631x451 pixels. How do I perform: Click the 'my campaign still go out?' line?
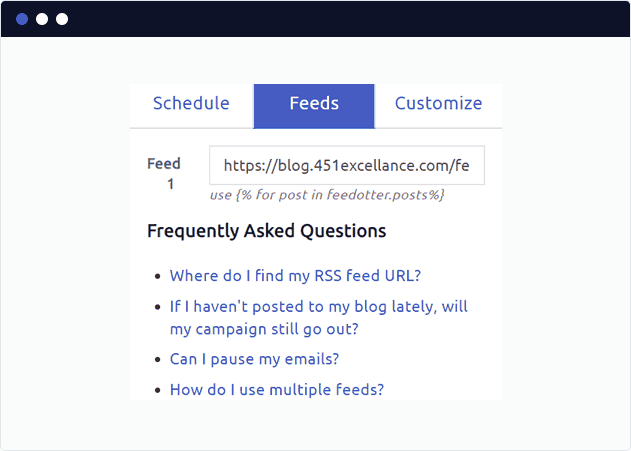[x=264, y=329]
